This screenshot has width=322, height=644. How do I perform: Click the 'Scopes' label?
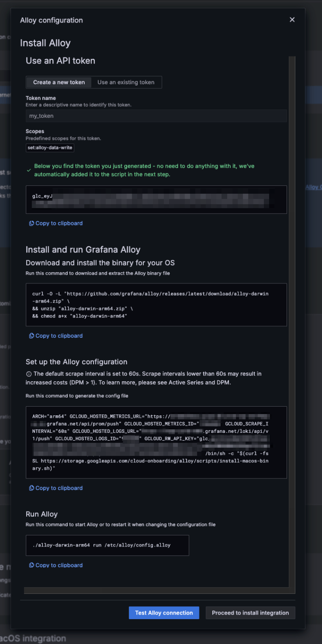(35, 132)
